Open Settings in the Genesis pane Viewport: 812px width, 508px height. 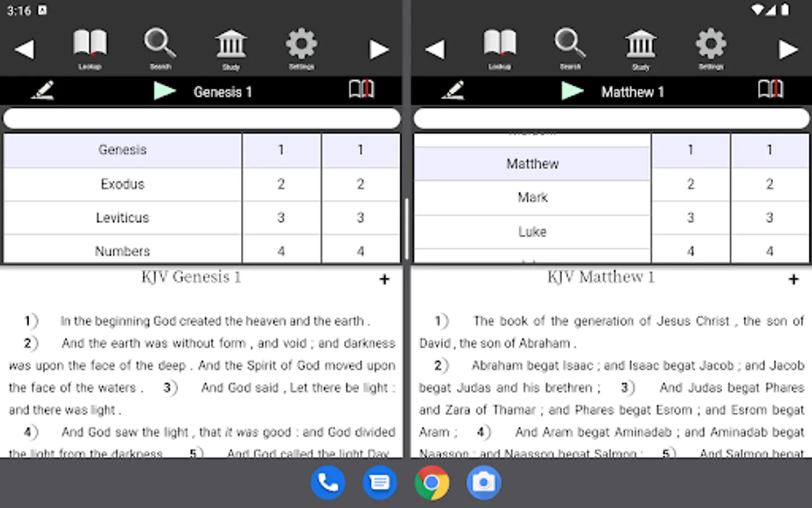click(x=301, y=49)
